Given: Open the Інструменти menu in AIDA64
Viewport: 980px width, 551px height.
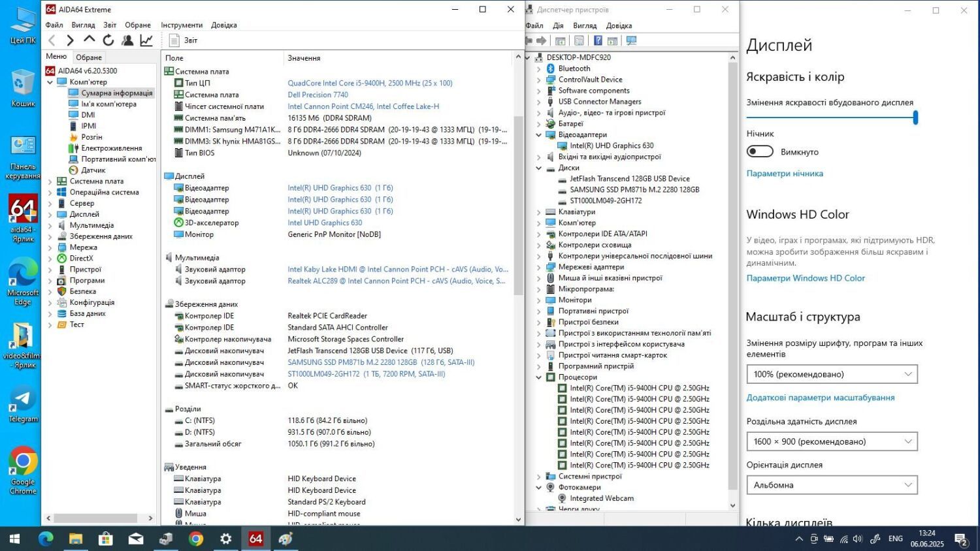Looking at the screenshot, I should (x=182, y=25).
